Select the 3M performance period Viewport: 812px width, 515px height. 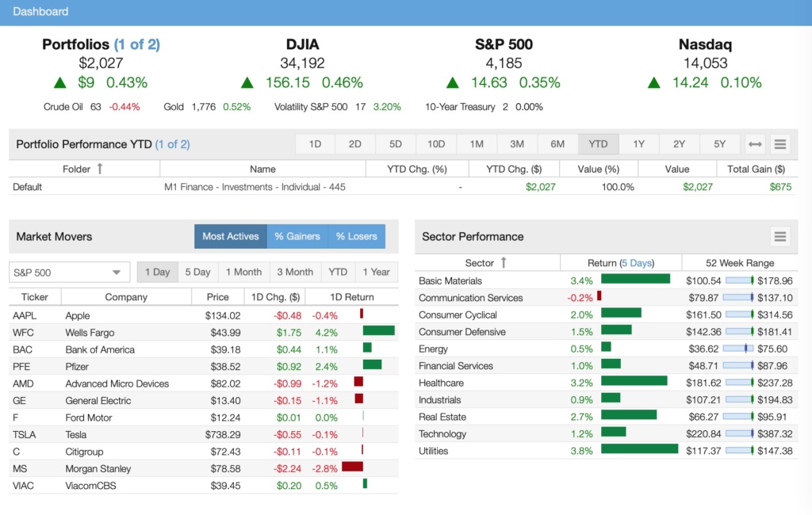click(517, 144)
